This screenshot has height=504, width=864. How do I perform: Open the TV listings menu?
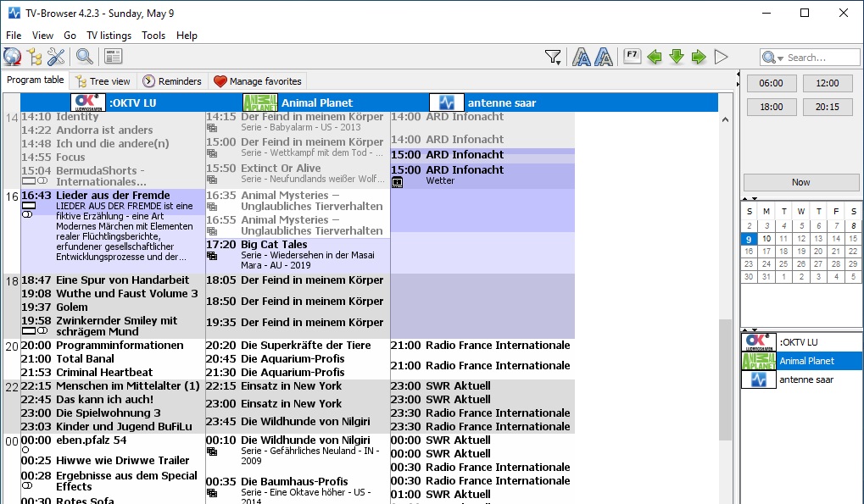109,36
